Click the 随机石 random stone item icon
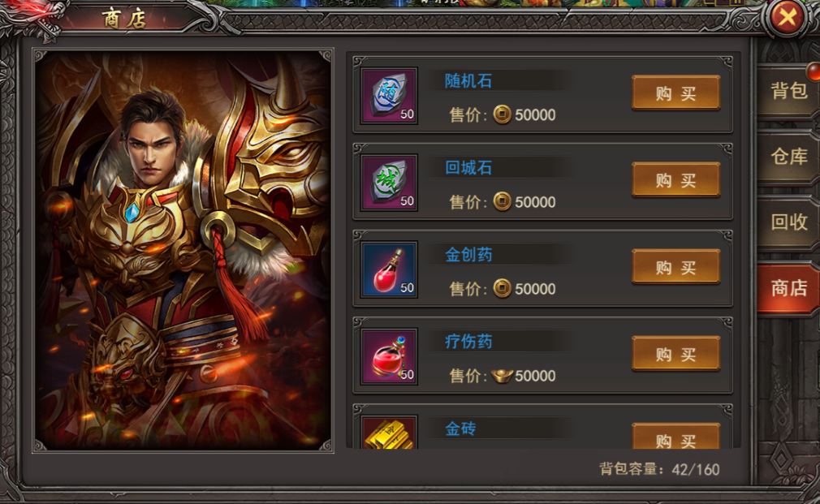 point(389,95)
